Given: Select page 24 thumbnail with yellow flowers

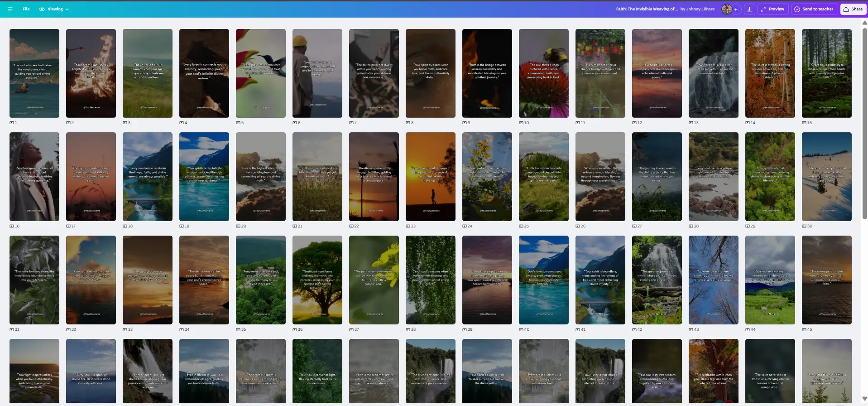Looking at the screenshot, I should [x=487, y=177].
